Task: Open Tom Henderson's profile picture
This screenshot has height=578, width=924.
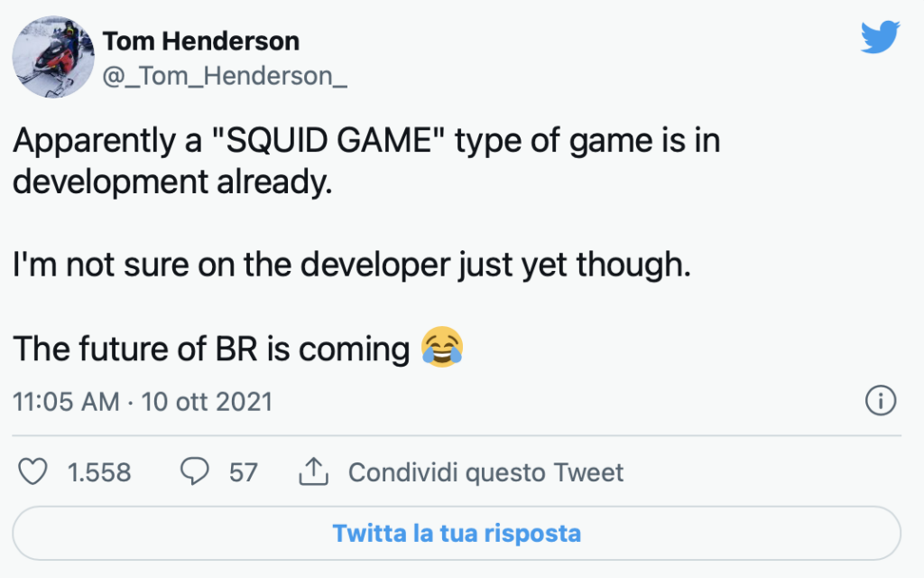Action: tap(53, 57)
